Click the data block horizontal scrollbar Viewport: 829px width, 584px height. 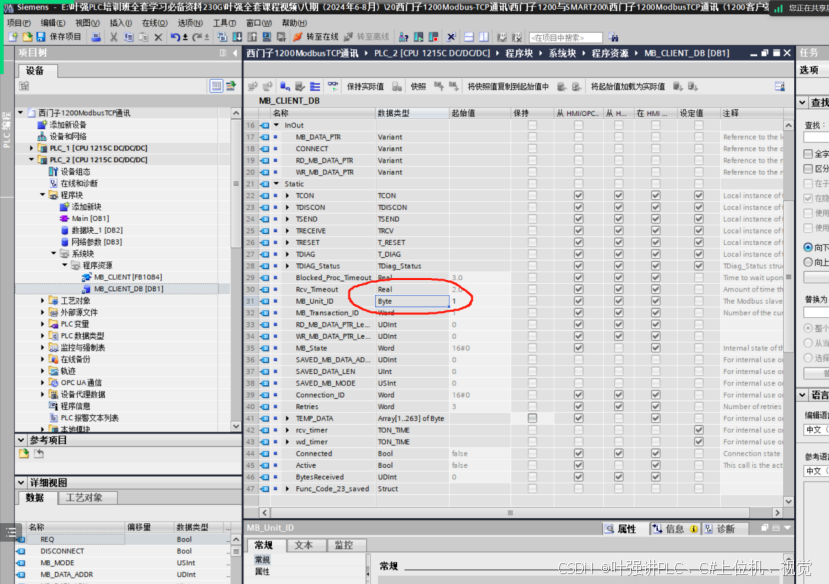point(510,513)
